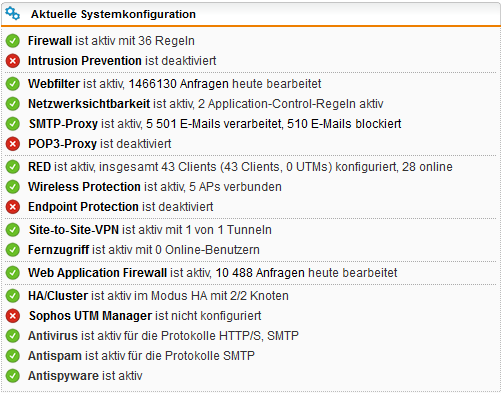Click the red status icon for Endpoint Protection
Image resolution: width=503 pixels, height=398 pixels.
point(13,207)
